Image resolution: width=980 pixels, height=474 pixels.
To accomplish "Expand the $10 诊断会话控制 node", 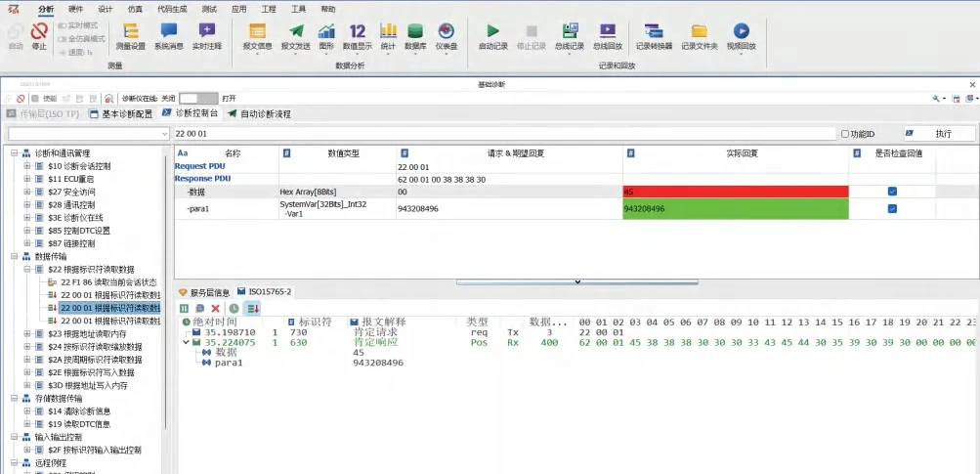I will tap(27, 166).
